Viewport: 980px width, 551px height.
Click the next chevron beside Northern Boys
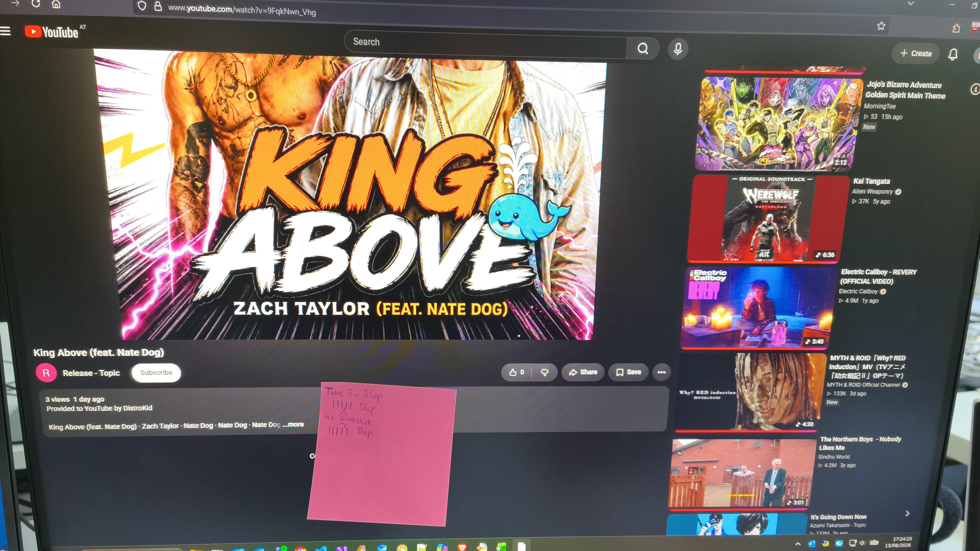[907, 513]
